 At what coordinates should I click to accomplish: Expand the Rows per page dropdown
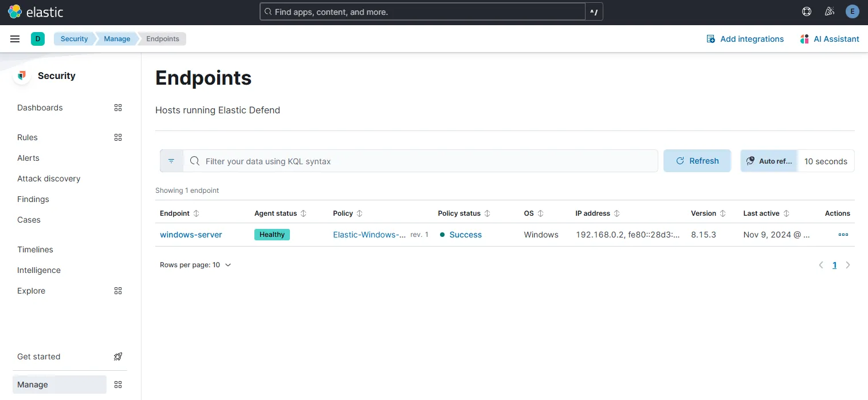(195, 265)
